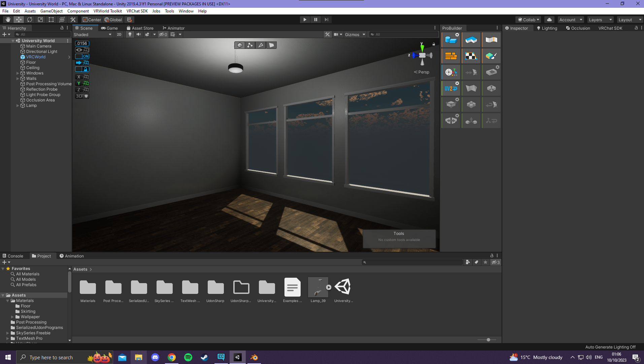The height and width of the screenshot is (364, 644).
Task: Toggle scene audio speaker
Action: (138, 34)
